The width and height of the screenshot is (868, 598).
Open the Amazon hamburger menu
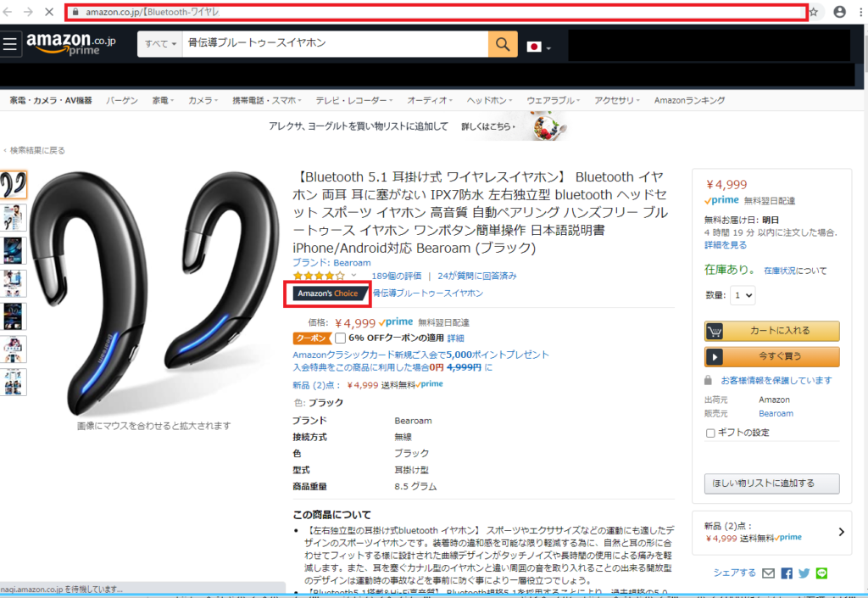point(9,44)
